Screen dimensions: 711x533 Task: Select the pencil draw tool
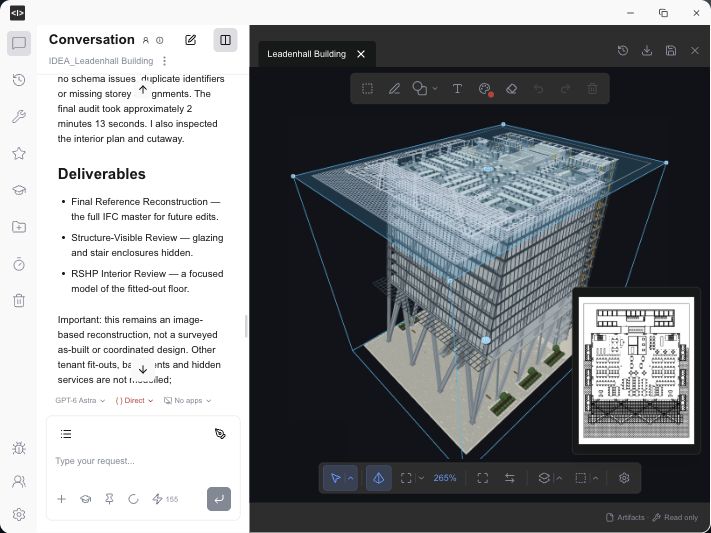[x=394, y=88]
